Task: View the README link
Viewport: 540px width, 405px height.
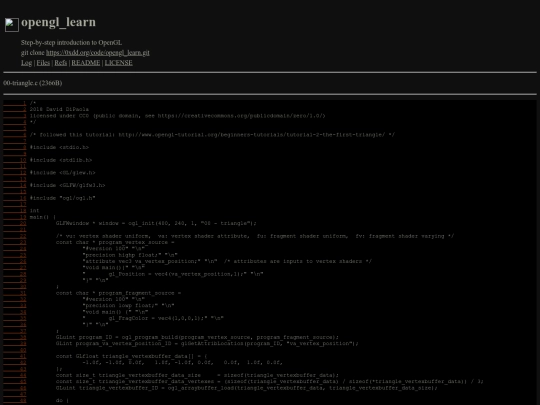Action: click(x=86, y=63)
